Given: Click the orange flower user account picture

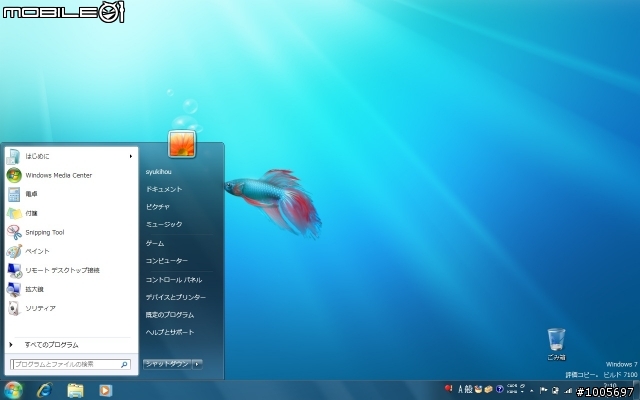Looking at the screenshot, I should (182, 144).
